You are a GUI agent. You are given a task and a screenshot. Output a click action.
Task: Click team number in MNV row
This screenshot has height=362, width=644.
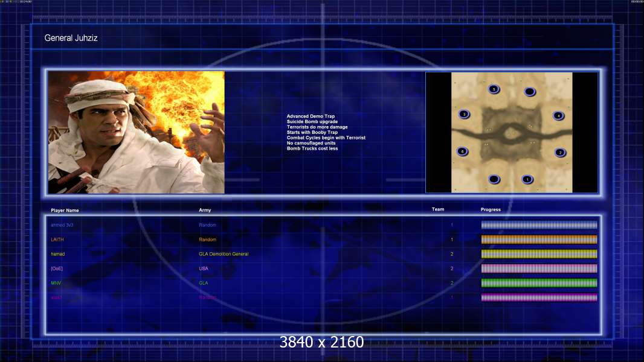[452, 283]
